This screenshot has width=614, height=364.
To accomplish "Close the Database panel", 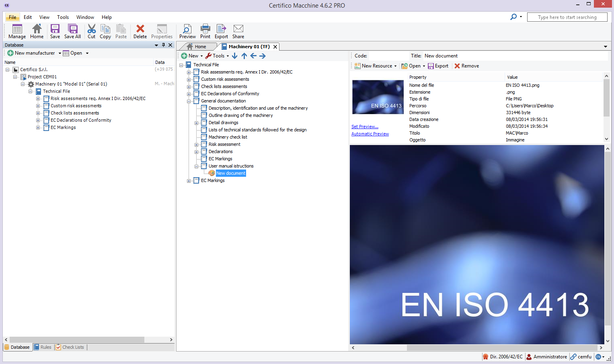I will [170, 45].
